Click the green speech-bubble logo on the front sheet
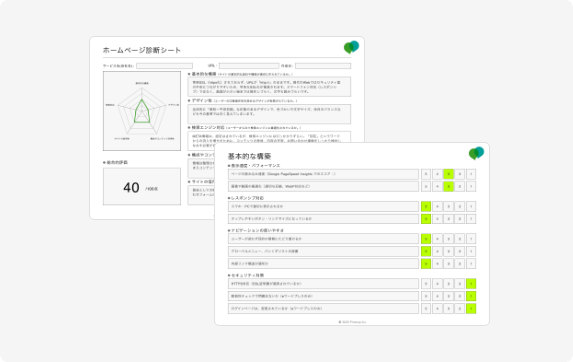 477,153
